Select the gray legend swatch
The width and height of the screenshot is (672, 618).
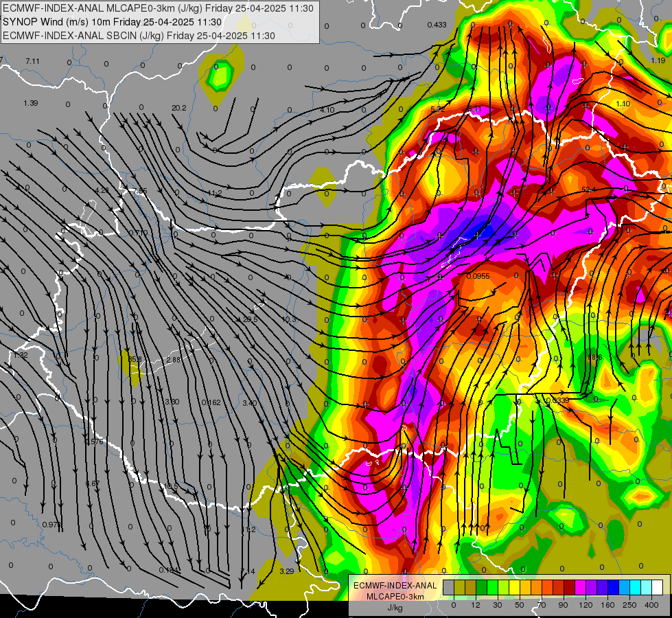pos(448,588)
